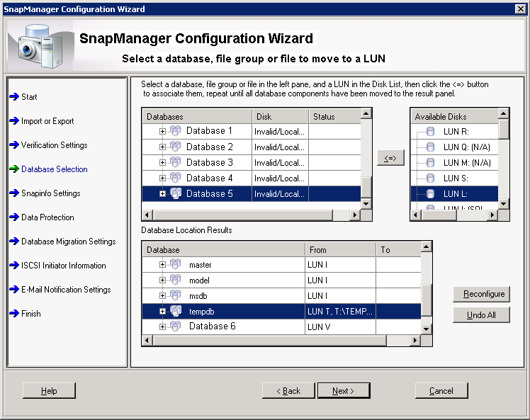The height and width of the screenshot is (420, 530).
Task: Click the results list horizontal scroll right arrow
Action: tap(415, 340)
